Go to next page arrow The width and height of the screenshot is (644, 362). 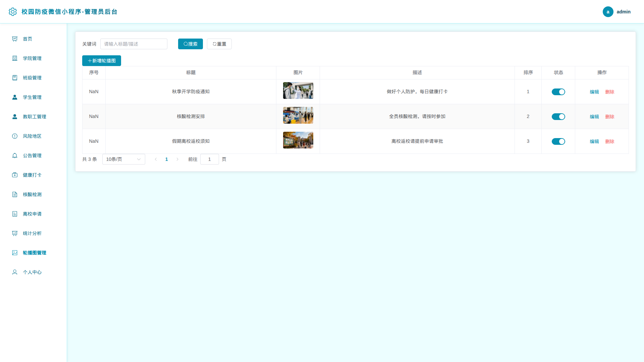tap(177, 159)
